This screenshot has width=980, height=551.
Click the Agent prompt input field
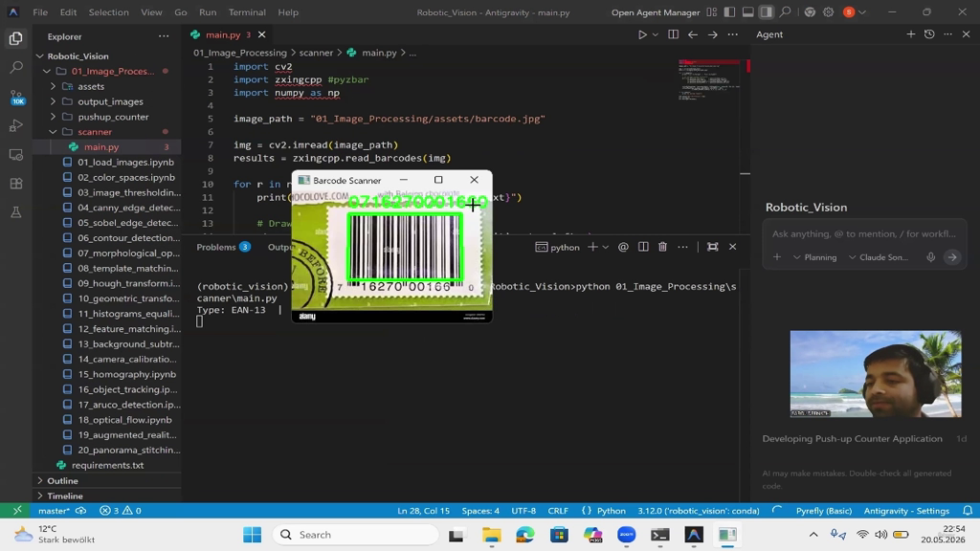[864, 233]
